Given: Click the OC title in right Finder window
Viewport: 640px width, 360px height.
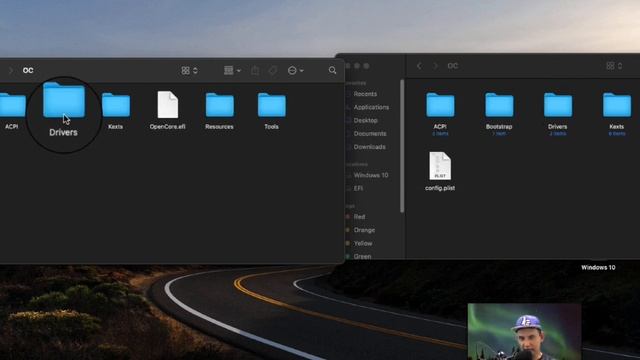Looking at the screenshot, I should tap(452, 66).
